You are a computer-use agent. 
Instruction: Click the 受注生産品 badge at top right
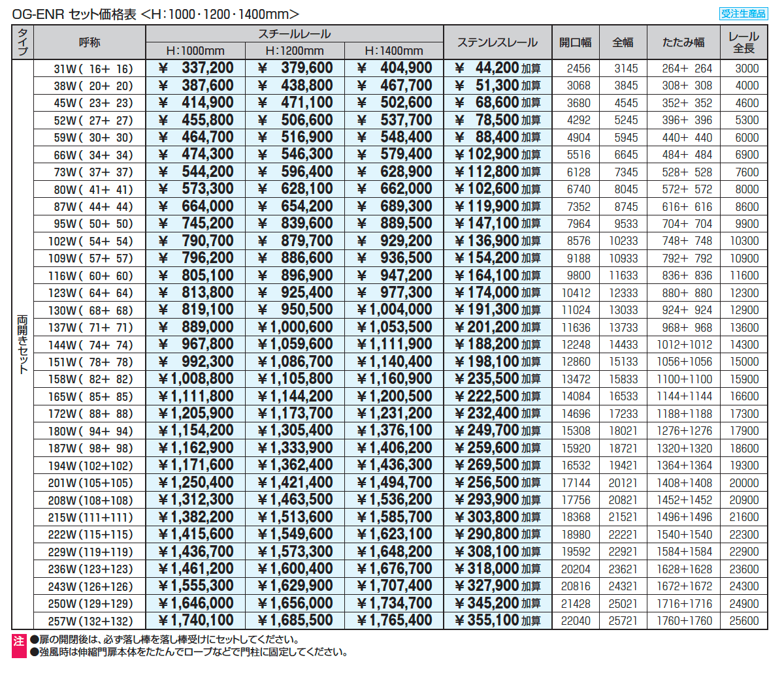pos(743,14)
